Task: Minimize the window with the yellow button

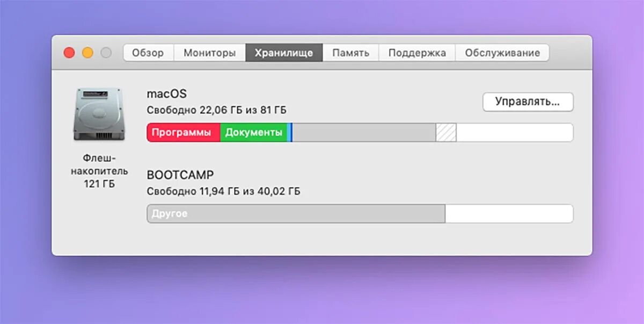Action: tap(87, 53)
